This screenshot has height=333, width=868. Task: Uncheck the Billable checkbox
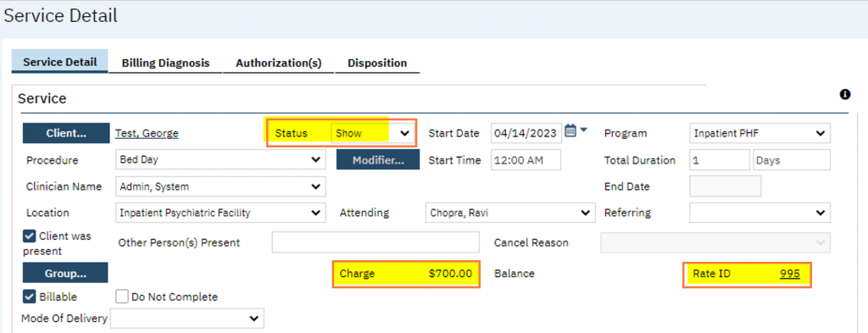click(29, 297)
